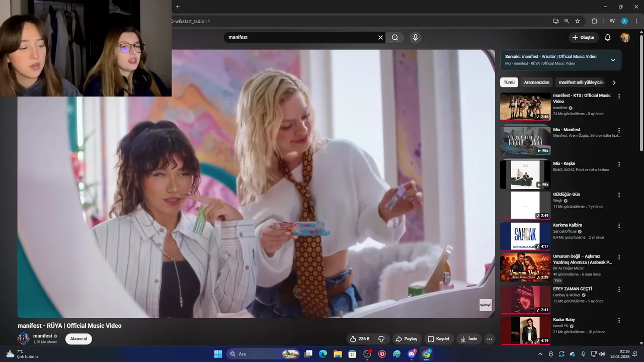Screen dimensions: 644x362
Task: Select the Tümü filter chip
Action: 509,82
